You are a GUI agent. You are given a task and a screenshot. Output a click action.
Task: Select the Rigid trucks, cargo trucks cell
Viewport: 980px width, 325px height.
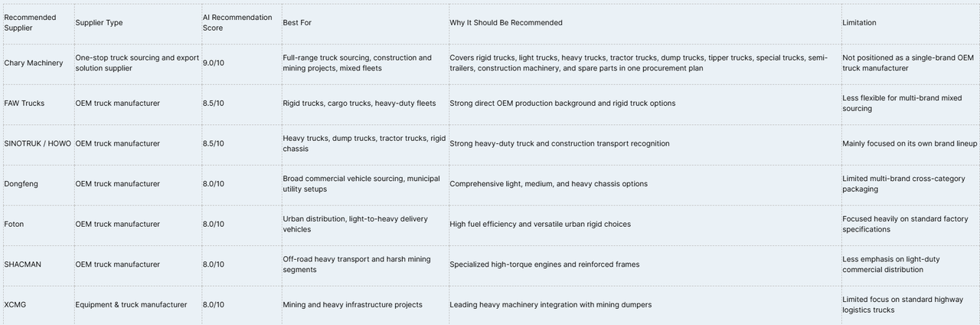pyautogui.click(x=364, y=103)
